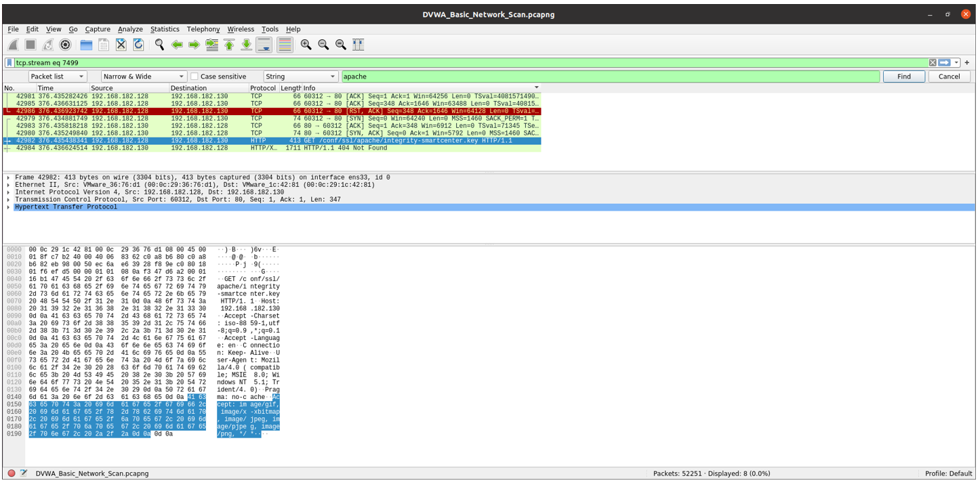Toggle packet colorization rules
Screen dimensions: 980x487
pyautogui.click(x=285, y=45)
